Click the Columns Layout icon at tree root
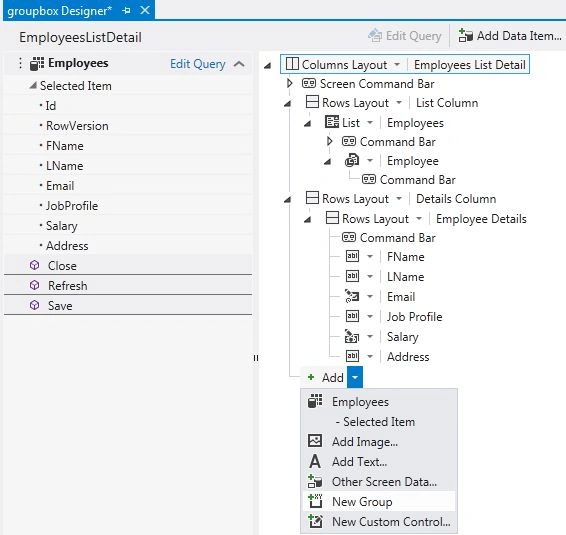This screenshot has width=566, height=535. tap(292, 64)
